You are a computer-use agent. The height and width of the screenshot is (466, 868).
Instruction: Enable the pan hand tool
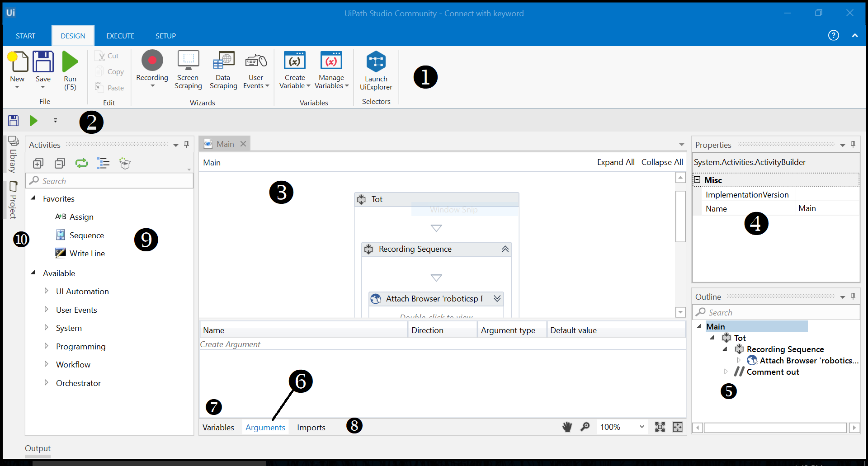point(567,427)
